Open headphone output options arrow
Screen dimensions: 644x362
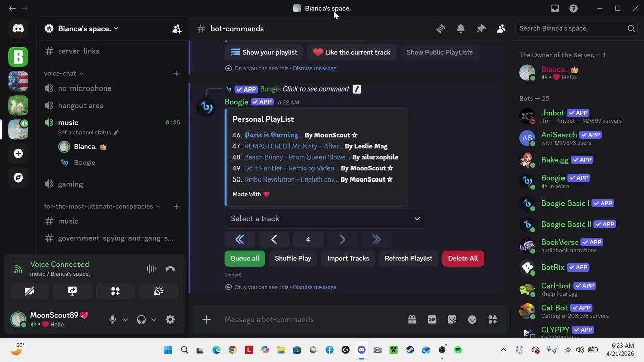coord(154,320)
